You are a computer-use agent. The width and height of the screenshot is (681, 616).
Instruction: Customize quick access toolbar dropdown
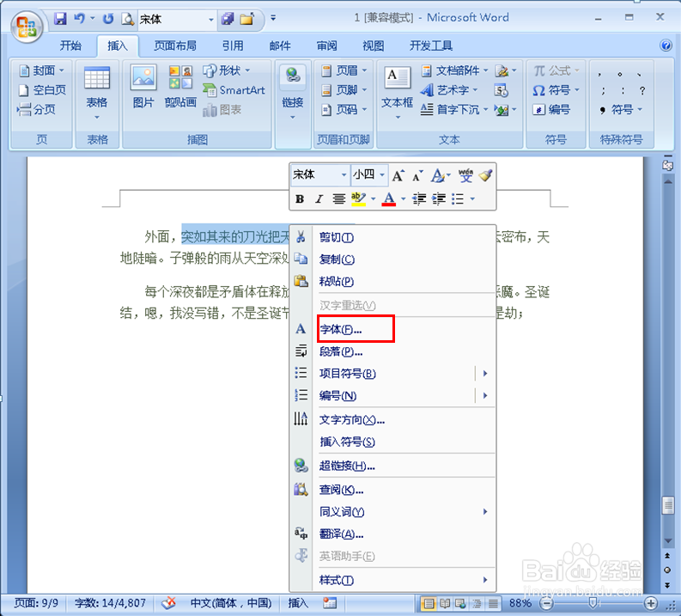[273, 18]
